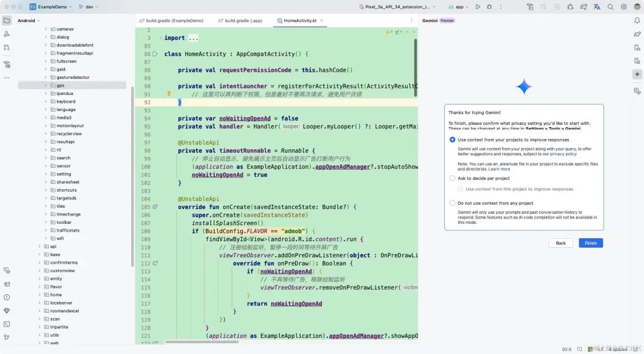Click Attach Debugger to Android Process icon
Viewport: 644px width, 354px height.
570,7
